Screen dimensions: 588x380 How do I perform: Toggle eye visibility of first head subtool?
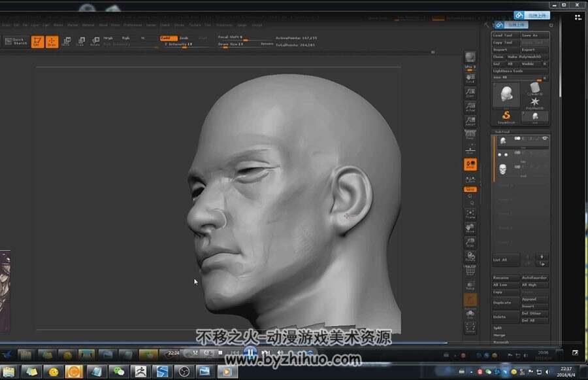545,138
